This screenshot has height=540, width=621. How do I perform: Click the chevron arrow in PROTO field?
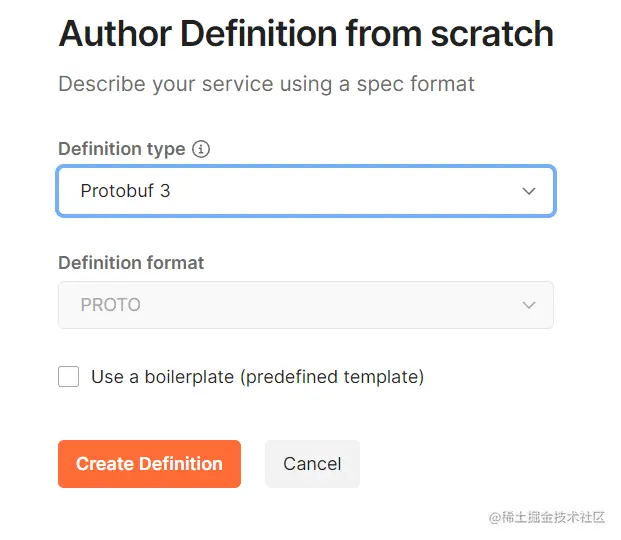tap(529, 305)
